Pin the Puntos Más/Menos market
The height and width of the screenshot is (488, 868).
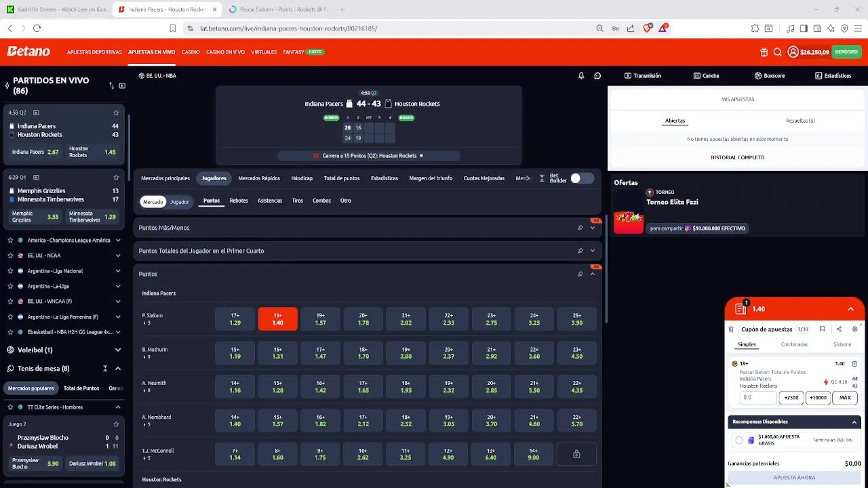[580, 228]
